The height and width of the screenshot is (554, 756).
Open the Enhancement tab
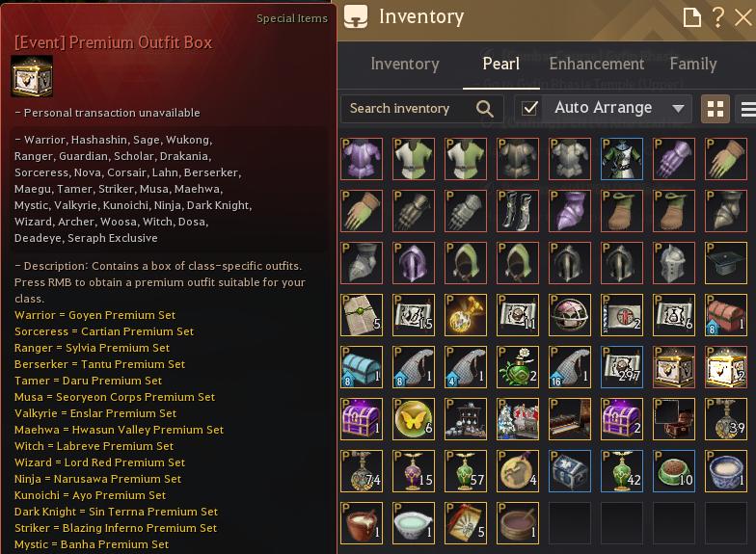pos(596,64)
